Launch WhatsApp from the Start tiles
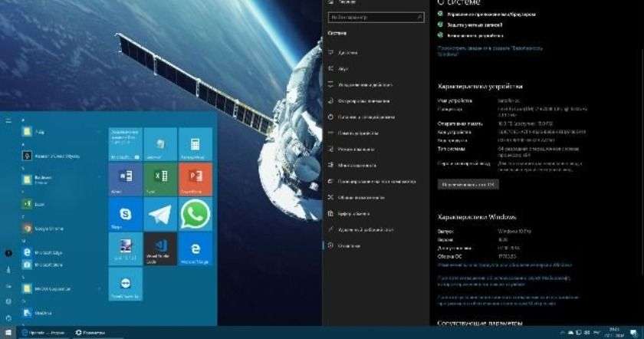Viewport: 644px width, 339px height. 195,214
